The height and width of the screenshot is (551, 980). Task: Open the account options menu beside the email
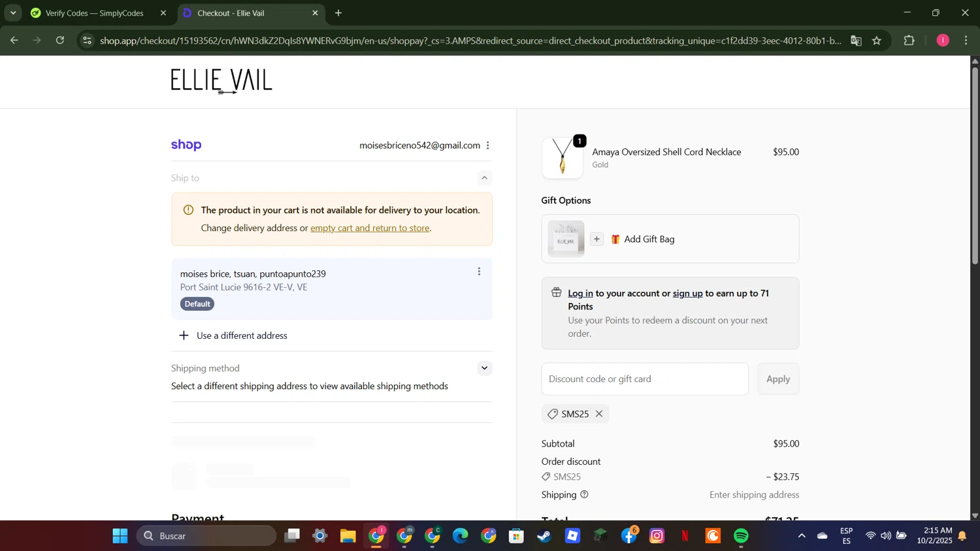click(488, 146)
